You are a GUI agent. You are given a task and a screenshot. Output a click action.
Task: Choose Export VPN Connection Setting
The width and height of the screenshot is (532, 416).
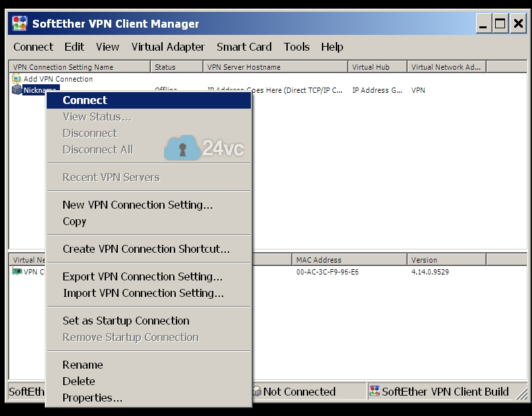coord(149,276)
